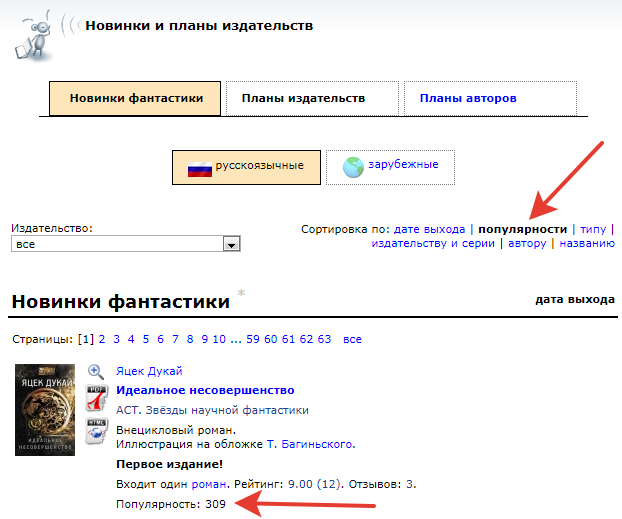Viewport: 622px width, 519px height.
Task: Sort by автору
Action: [x=527, y=243]
